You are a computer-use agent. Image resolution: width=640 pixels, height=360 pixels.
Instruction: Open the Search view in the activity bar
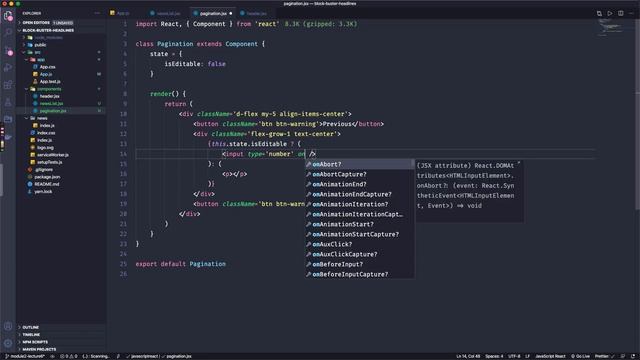[8, 33]
